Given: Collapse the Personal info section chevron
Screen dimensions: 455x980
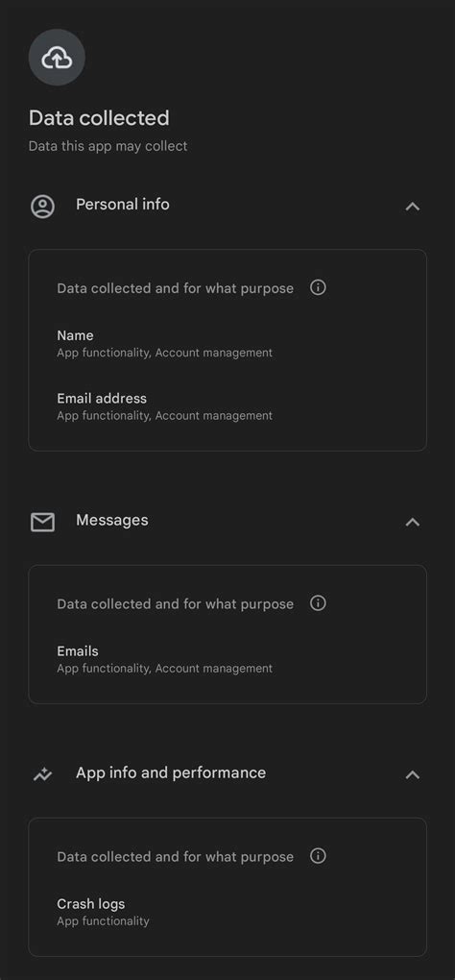Looking at the screenshot, I should pos(413,207).
